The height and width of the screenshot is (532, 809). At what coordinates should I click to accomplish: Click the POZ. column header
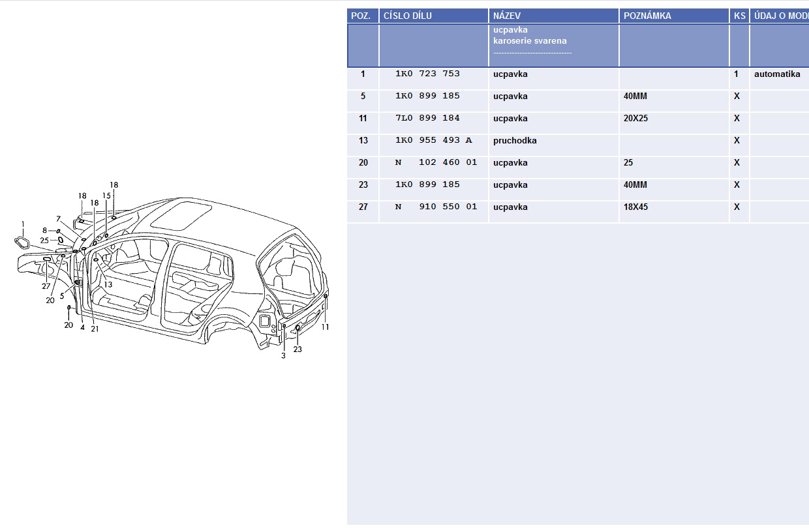[x=362, y=16]
